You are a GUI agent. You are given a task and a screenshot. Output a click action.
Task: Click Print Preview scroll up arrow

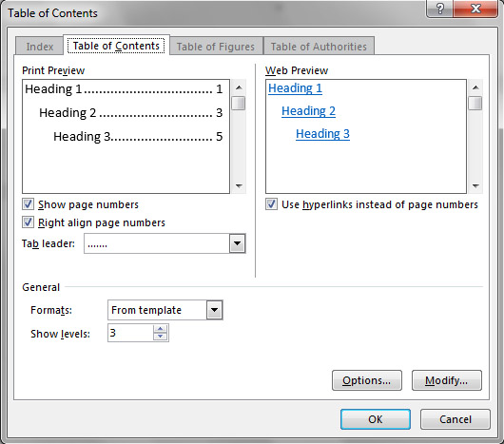pos(239,87)
